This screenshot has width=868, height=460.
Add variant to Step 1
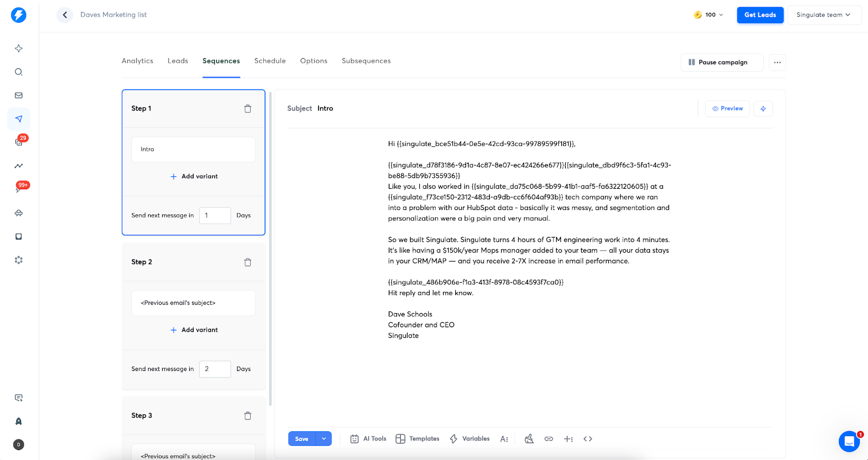[x=194, y=176]
